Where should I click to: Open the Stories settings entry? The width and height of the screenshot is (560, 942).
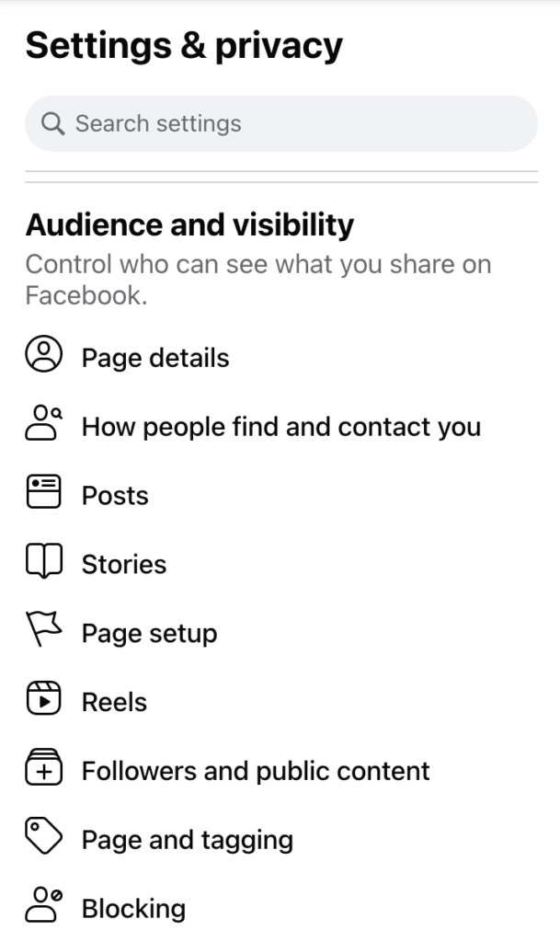pyautogui.click(x=123, y=564)
